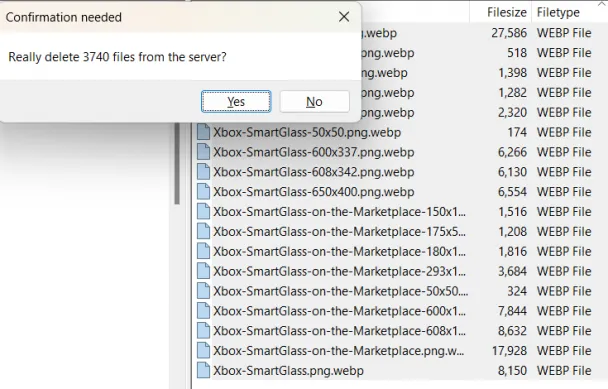
Task: Select file name Xbox-SmartGlass-on-the-Marketplace-608x1…
Action: click(x=339, y=331)
